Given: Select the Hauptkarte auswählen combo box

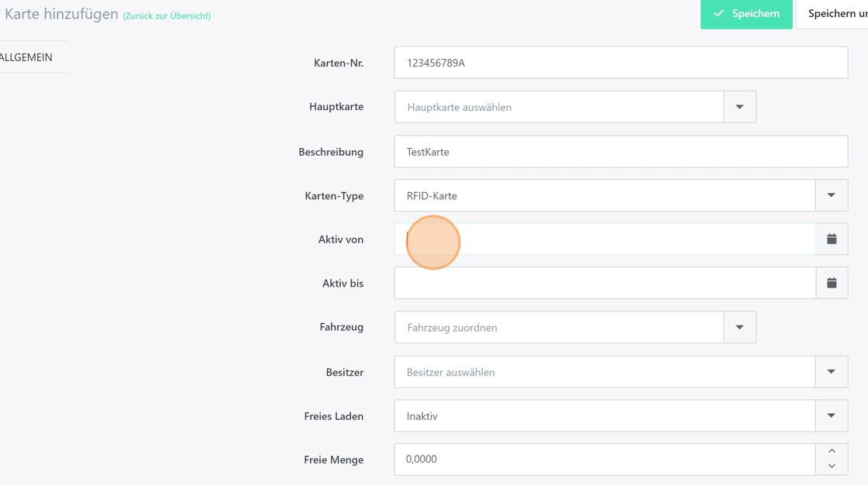Looking at the screenshot, I should click(x=559, y=107).
